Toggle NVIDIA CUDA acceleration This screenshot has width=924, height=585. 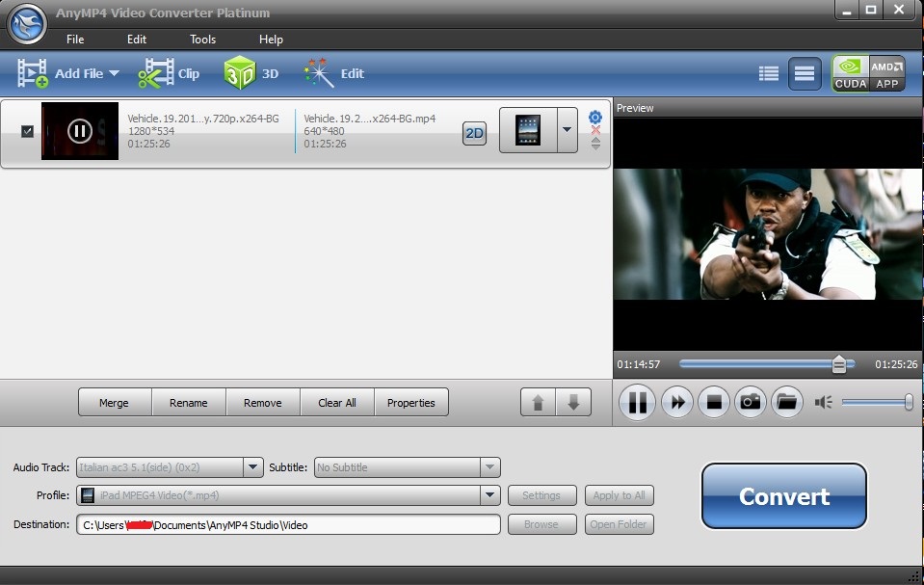(851, 73)
